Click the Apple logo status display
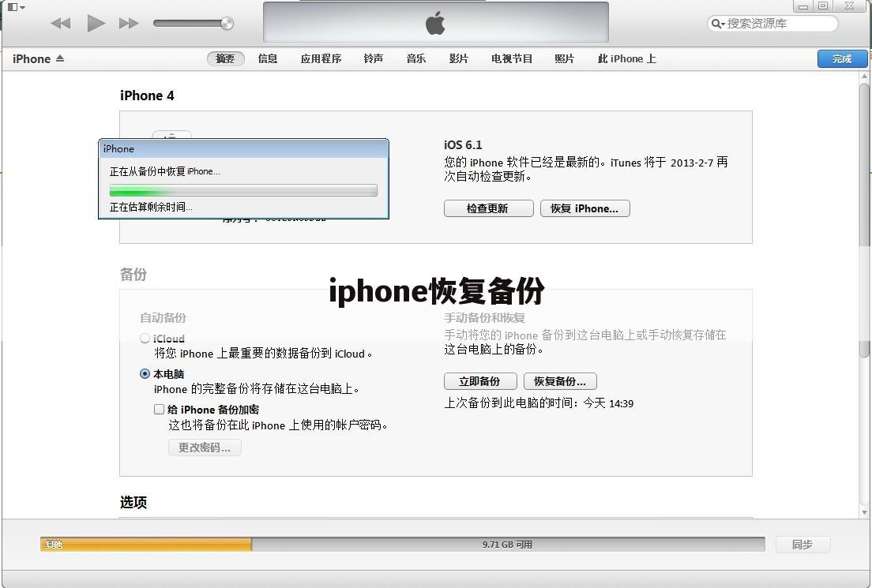This screenshot has height=588, width=872. [435, 23]
